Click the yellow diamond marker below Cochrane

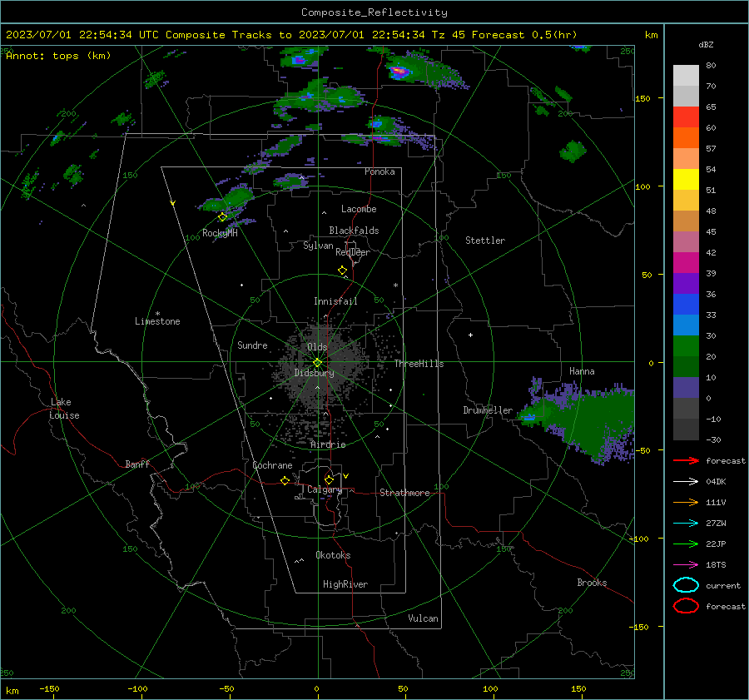click(x=285, y=481)
